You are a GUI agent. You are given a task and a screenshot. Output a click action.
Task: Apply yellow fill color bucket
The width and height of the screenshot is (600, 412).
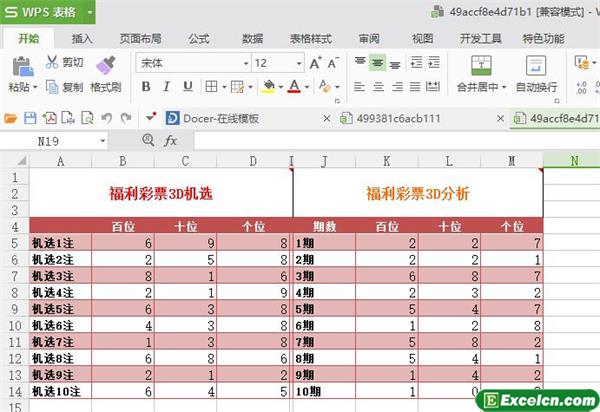click(x=268, y=86)
